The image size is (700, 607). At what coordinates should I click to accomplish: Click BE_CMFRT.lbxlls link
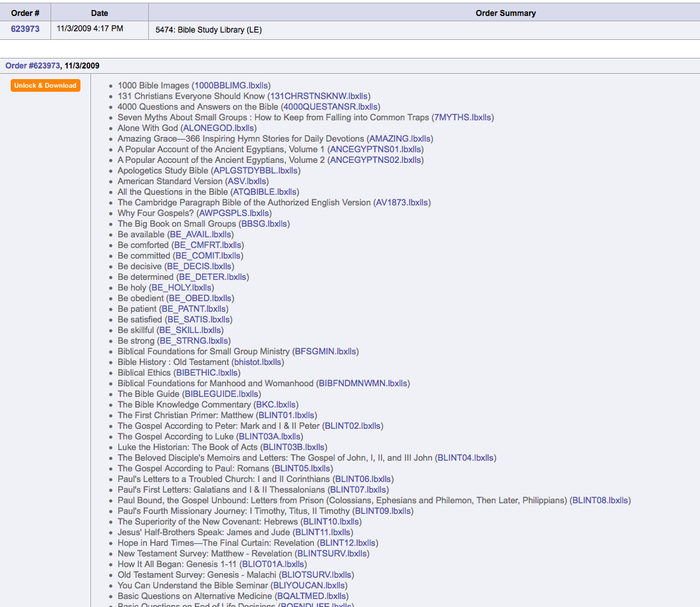click(207, 245)
